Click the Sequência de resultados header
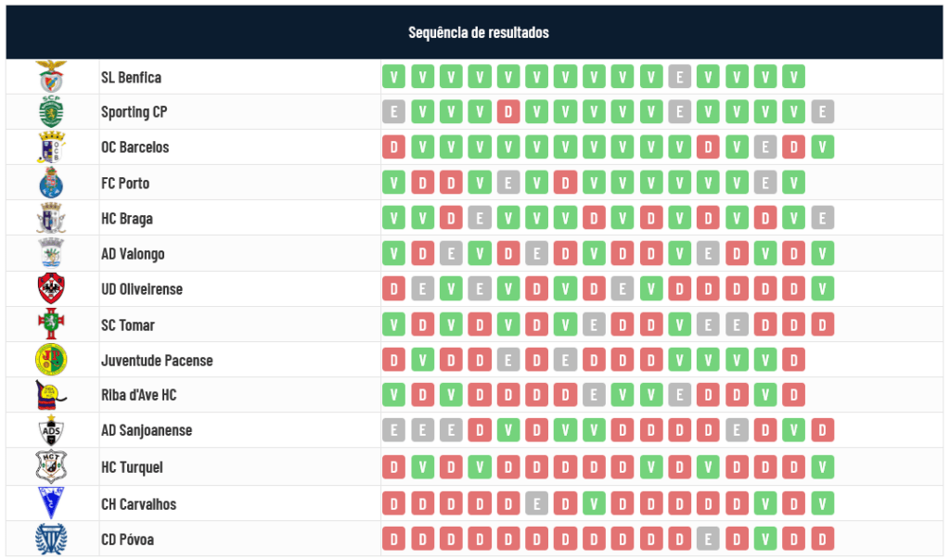 pyautogui.click(x=478, y=32)
